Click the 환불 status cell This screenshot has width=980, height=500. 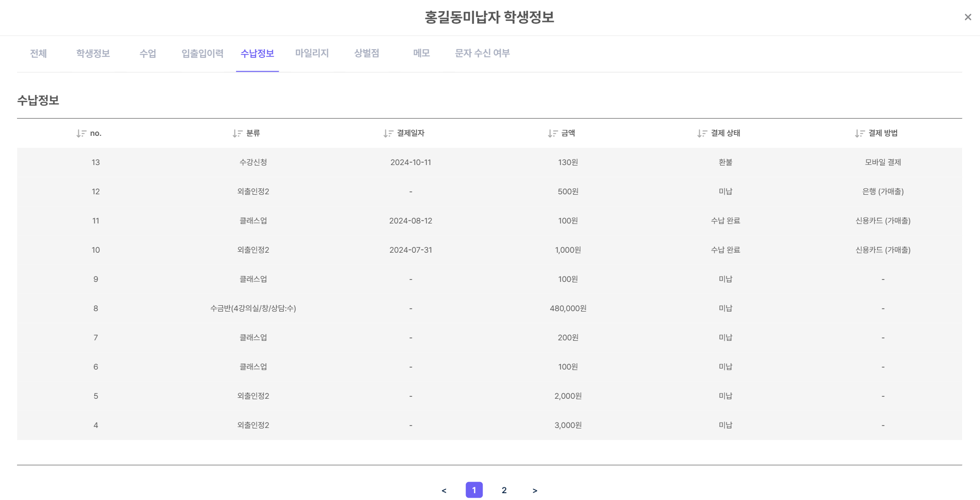pyautogui.click(x=726, y=163)
